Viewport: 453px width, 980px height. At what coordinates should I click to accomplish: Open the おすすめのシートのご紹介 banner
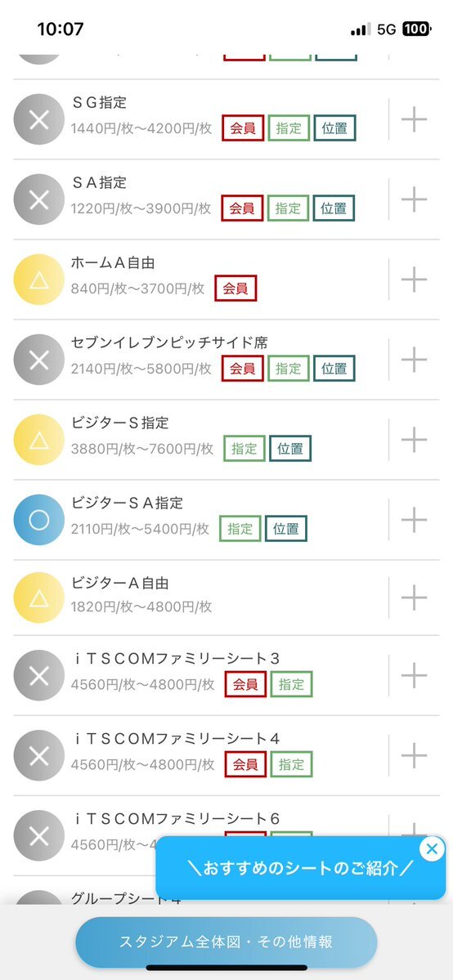click(x=300, y=868)
